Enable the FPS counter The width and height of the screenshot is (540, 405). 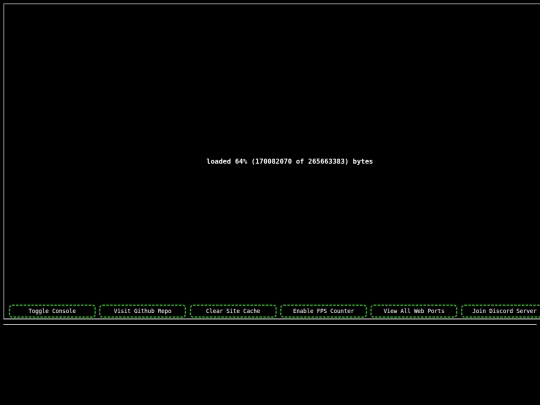pyautogui.click(x=323, y=311)
